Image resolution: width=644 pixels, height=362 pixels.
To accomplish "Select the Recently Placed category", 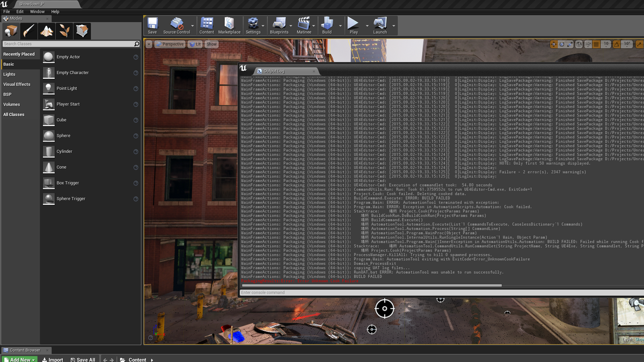I will pyautogui.click(x=19, y=54).
